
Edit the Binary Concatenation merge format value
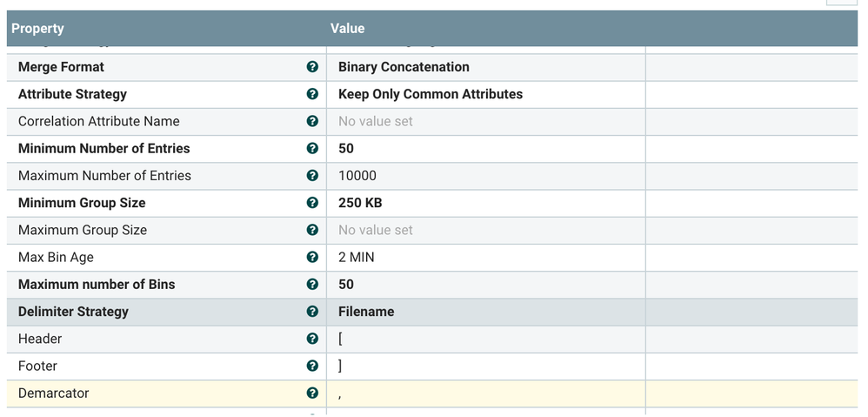pyautogui.click(x=404, y=67)
